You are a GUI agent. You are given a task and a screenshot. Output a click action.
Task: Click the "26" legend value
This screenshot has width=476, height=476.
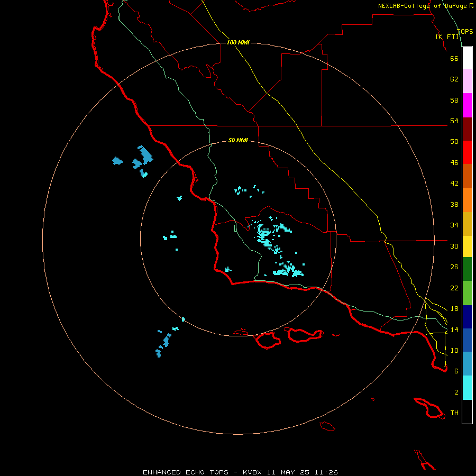(x=454, y=267)
